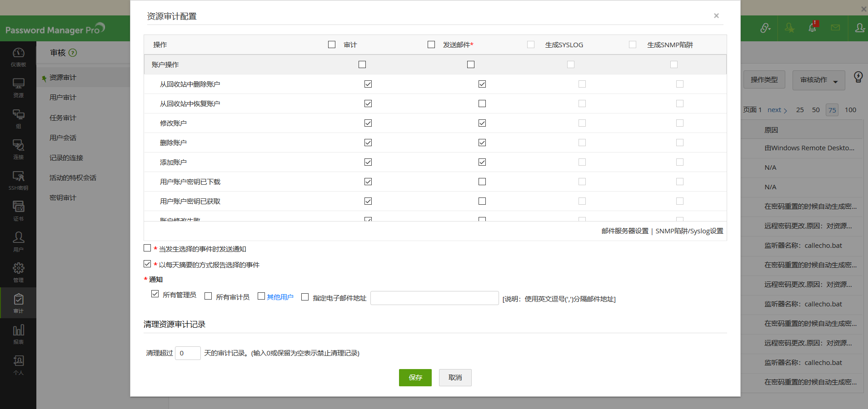Toggle the 发送邮件 header checkbox
This screenshot has height=409, width=868.
click(x=431, y=44)
